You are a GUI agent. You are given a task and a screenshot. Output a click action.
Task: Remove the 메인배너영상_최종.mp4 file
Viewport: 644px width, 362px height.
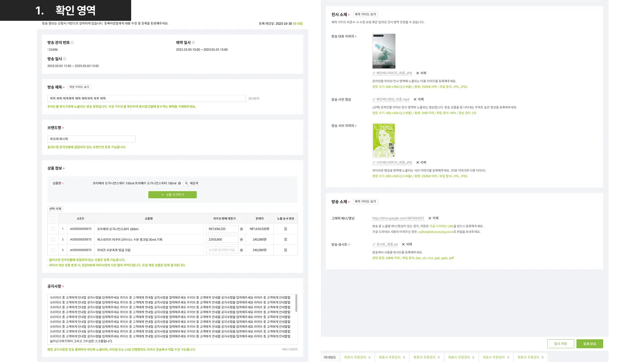[418, 99]
